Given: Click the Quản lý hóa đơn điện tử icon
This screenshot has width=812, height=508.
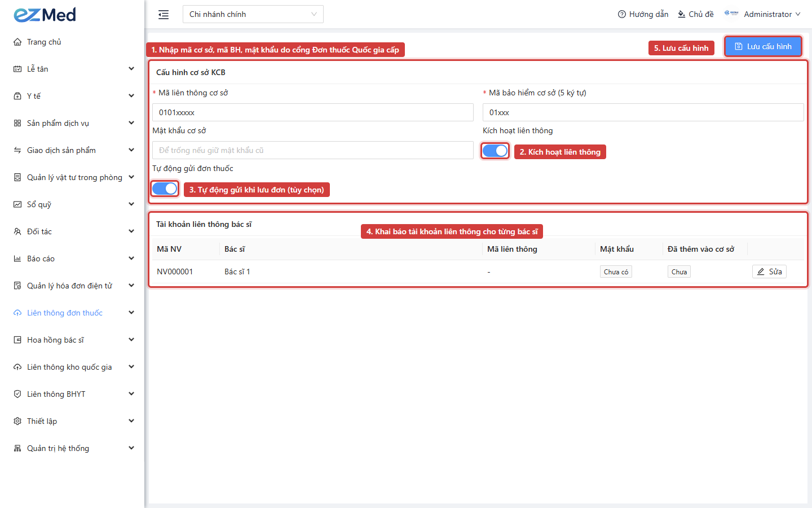Looking at the screenshot, I should (17, 286).
